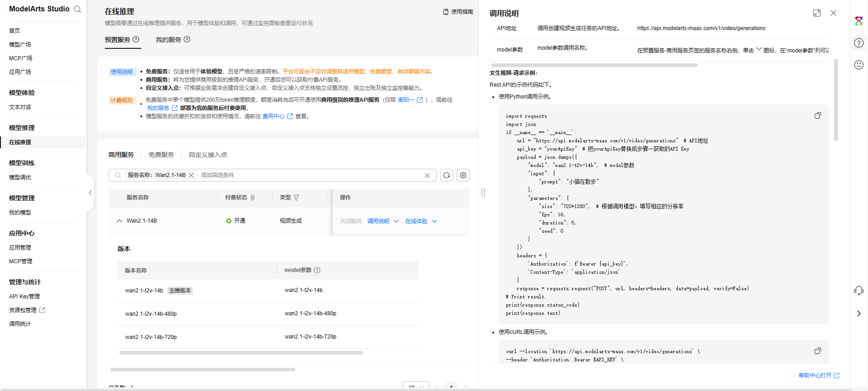Copy the Python example code
Screen dimensions: 868x391
pos(818,116)
